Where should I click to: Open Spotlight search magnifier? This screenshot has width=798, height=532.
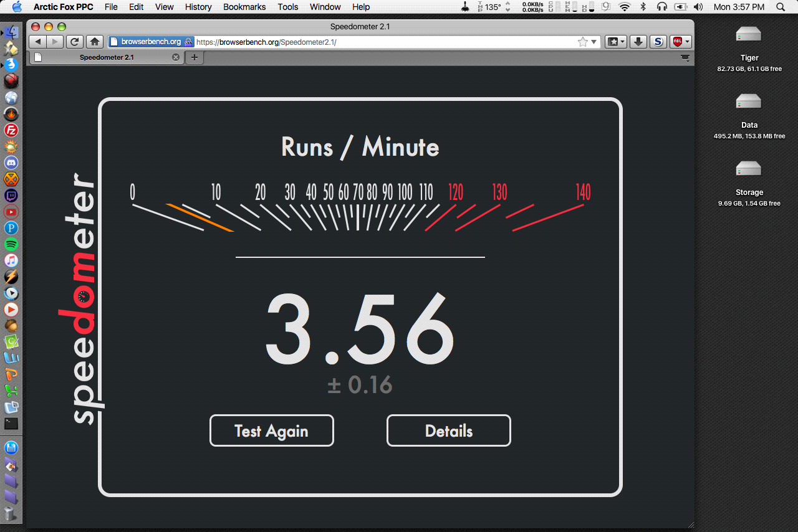coord(781,7)
